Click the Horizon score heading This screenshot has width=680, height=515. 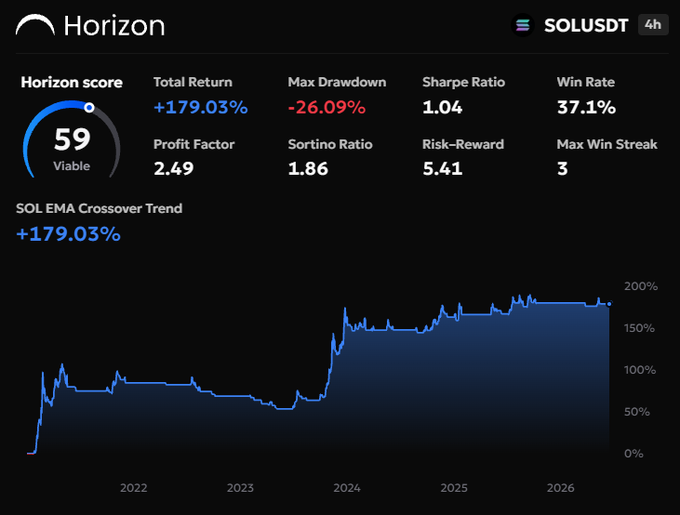point(72,82)
